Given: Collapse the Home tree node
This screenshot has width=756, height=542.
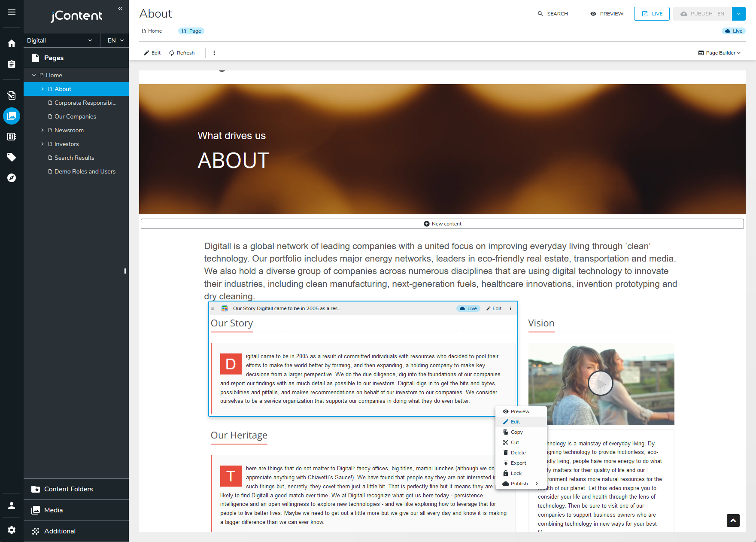Looking at the screenshot, I should (34, 75).
